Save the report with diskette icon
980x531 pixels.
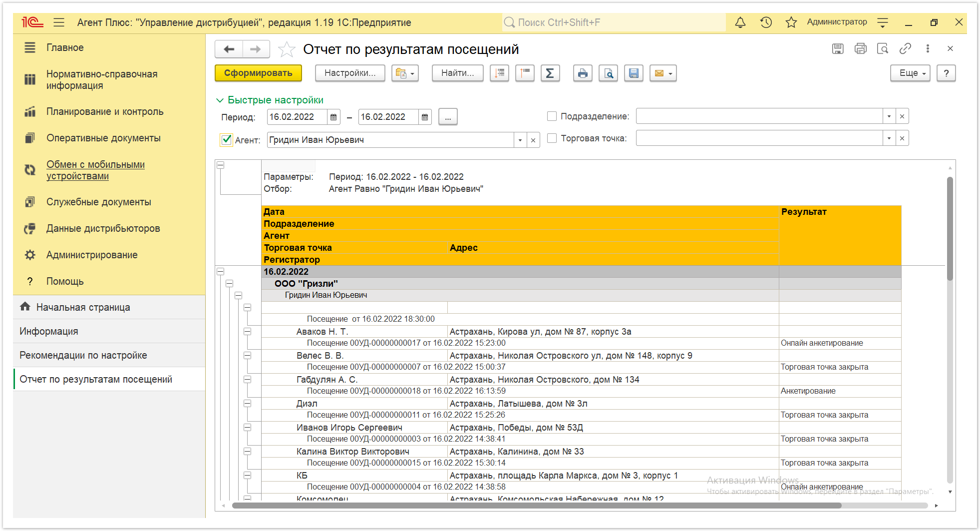[x=634, y=73]
